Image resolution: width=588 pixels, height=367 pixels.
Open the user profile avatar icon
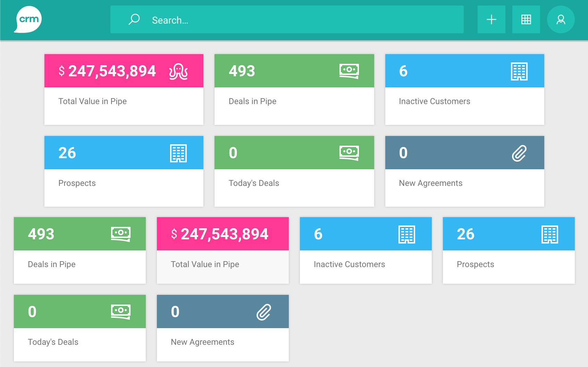point(561,19)
